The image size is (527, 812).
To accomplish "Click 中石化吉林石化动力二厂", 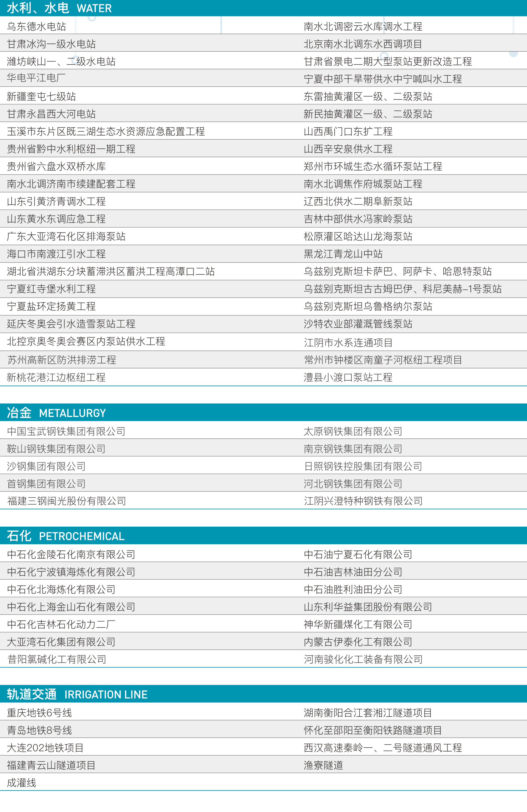I will (x=61, y=624).
